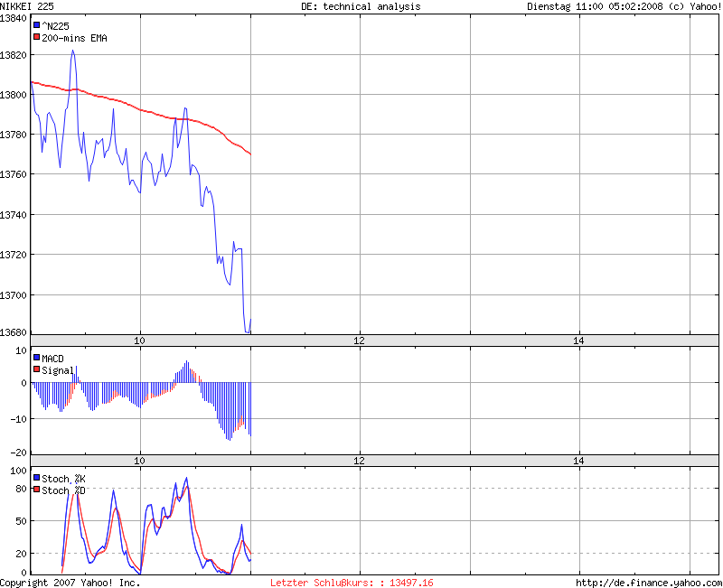Click the NIKKEI 225 chart title
Image resolution: width=723 pixels, height=588 pixels.
pyautogui.click(x=27, y=6)
